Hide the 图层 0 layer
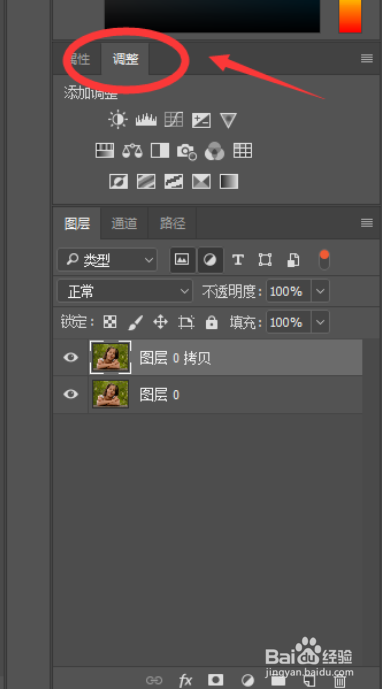Viewport: 382px width, 690px height. (70, 394)
